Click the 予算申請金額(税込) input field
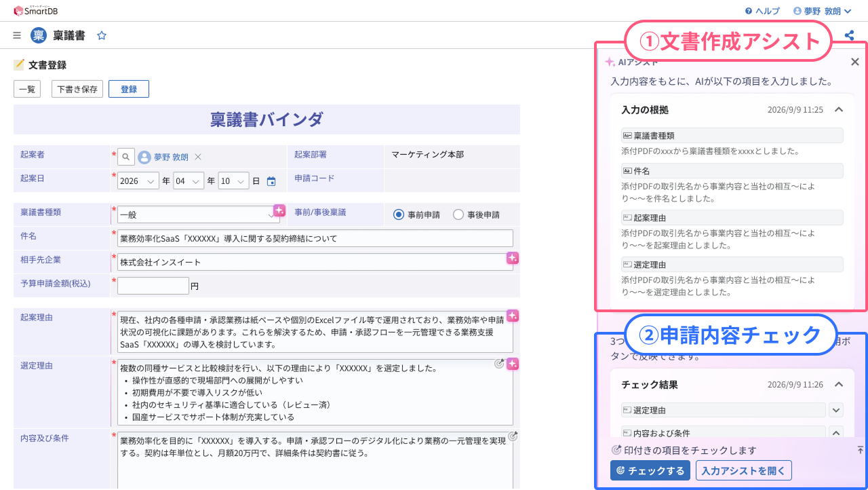Image resolution: width=868 pixels, height=490 pixels. pyautogui.click(x=153, y=286)
